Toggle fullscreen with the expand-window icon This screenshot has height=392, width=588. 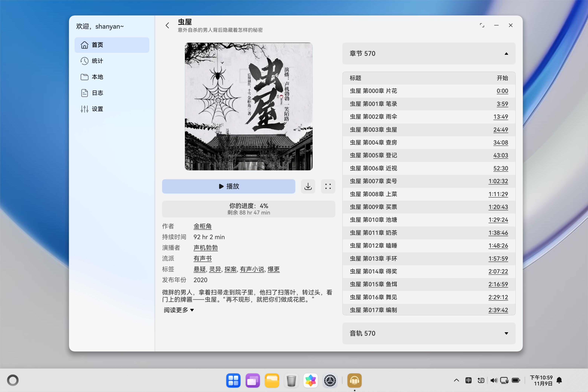click(482, 25)
